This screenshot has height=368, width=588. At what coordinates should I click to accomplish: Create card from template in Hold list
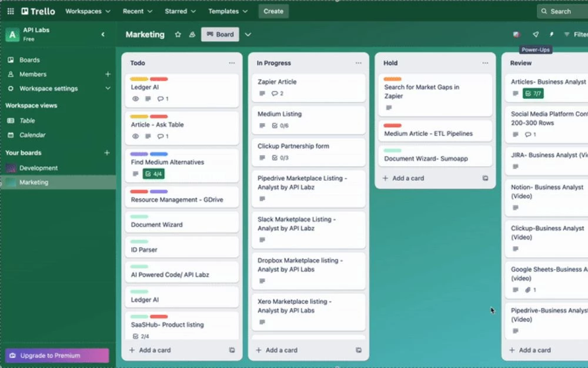(x=485, y=178)
